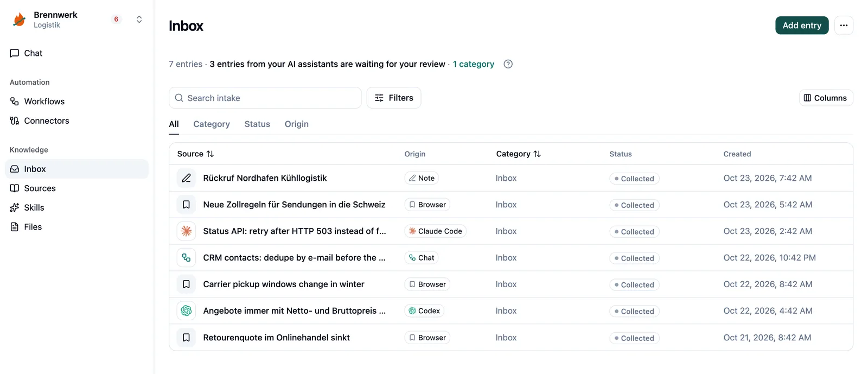The height and width of the screenshot is (374, 868).
Task: Open the Columns chooser
Action: pos(826,98)
